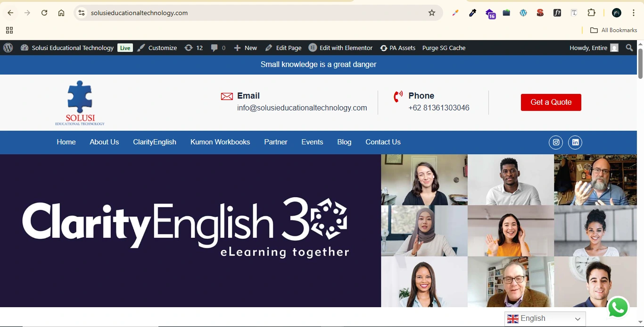Viewport: 644px width, 327px height.
Task: Click the WordPress logo in admin bar
Action: (x=8, y=48)
